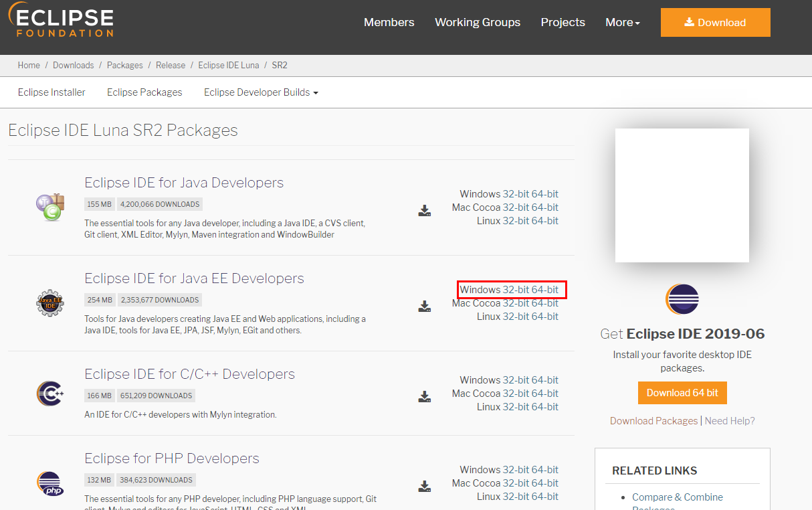Open the Working Groups menu item
The height and width of the screenshot is (510, 812).
coord(478,22)
